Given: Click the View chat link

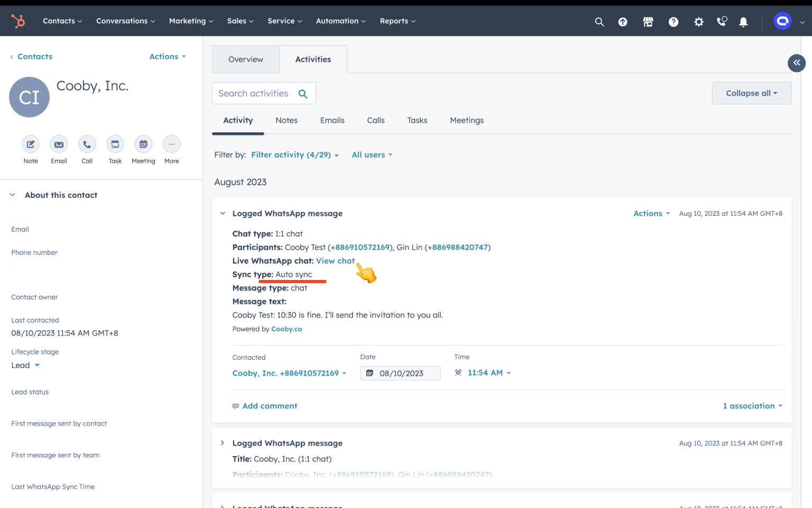Looking at the screenshot, I should coord(335,261).
